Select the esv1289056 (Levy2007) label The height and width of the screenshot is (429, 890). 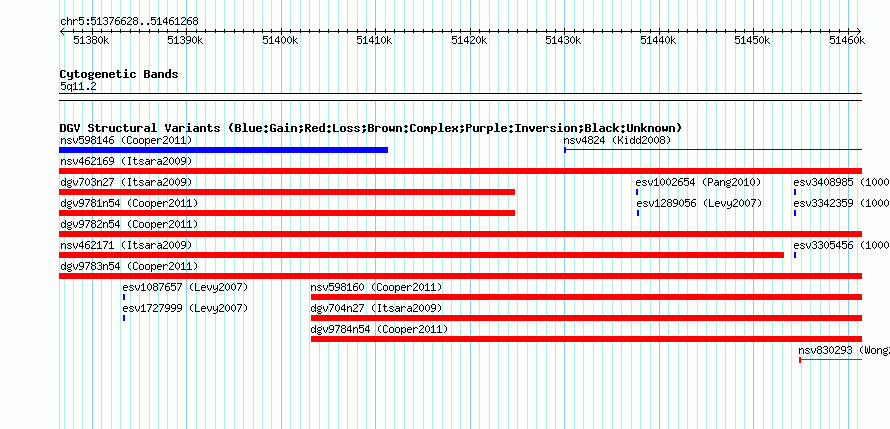(x=699, y=203)
